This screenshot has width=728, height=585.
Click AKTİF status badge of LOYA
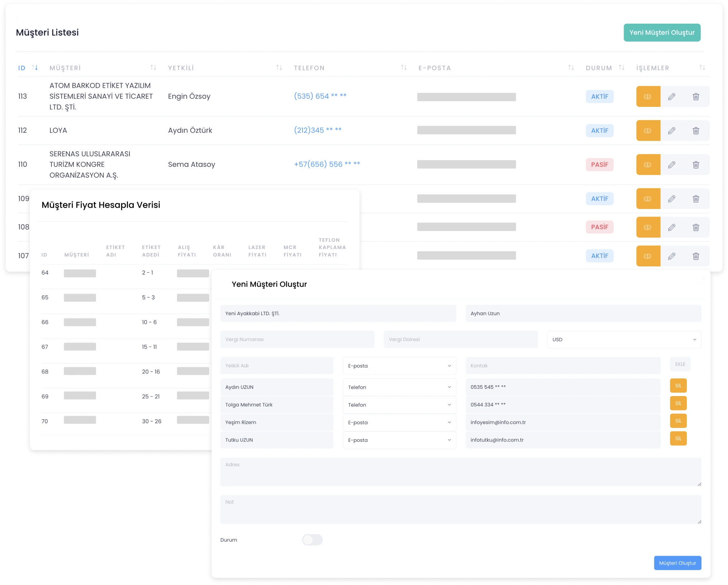point(600,131)
